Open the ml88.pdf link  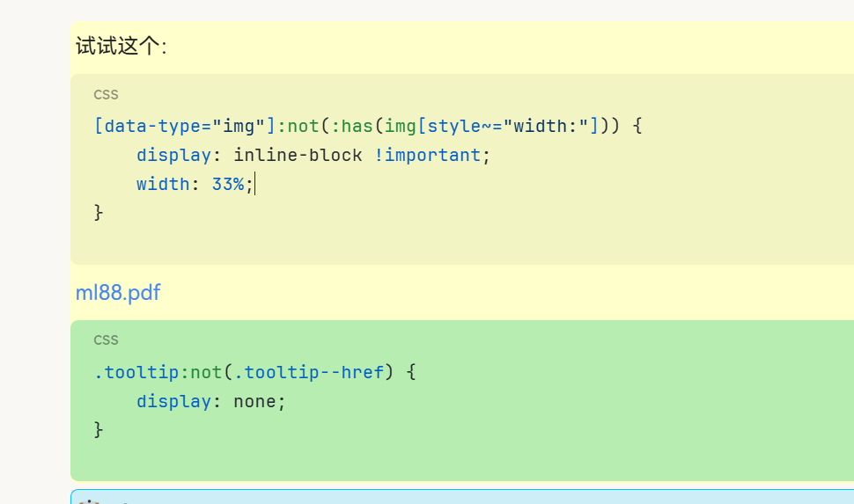coord(118,293)
